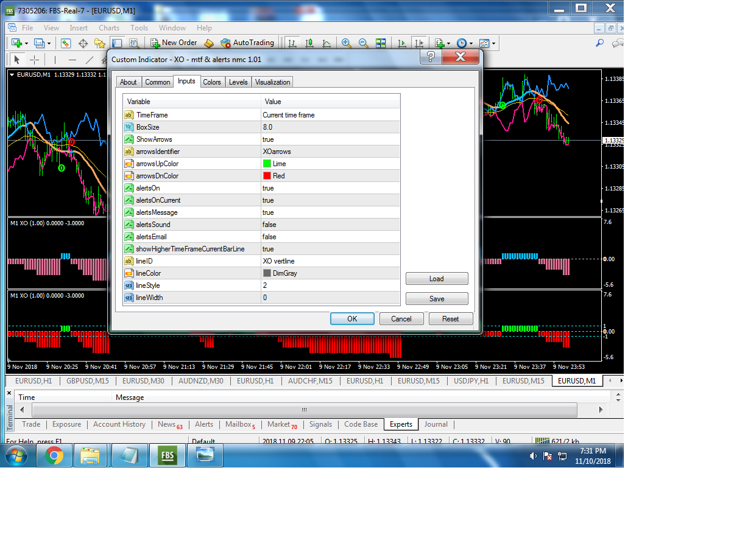
Task: Expand the Profiles dropdown arrow
Action: coord(49,43)
